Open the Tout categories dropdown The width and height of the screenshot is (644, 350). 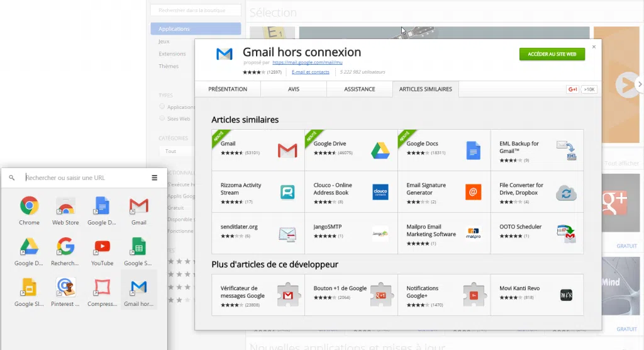(x=177, y=151)
